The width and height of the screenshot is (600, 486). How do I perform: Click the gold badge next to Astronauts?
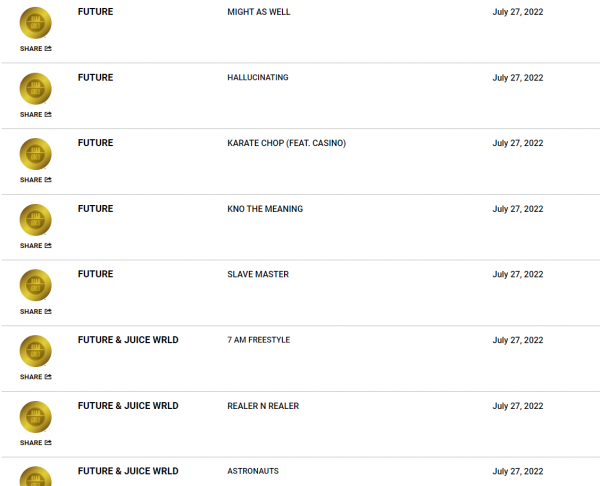(36, 476)
